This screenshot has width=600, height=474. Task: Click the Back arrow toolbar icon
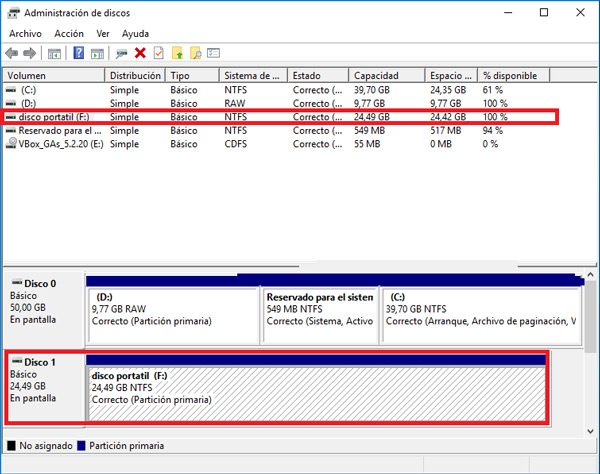[12, 53]
